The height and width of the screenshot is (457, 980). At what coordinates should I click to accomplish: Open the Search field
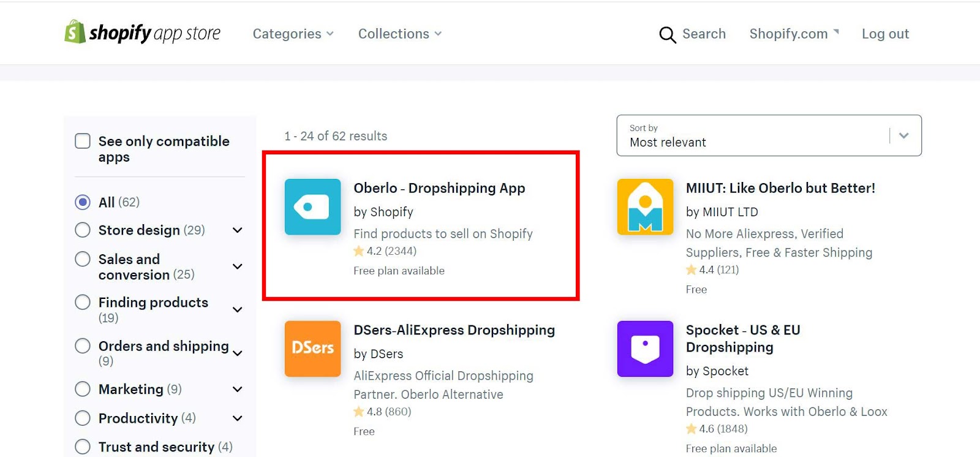point(692,34)
